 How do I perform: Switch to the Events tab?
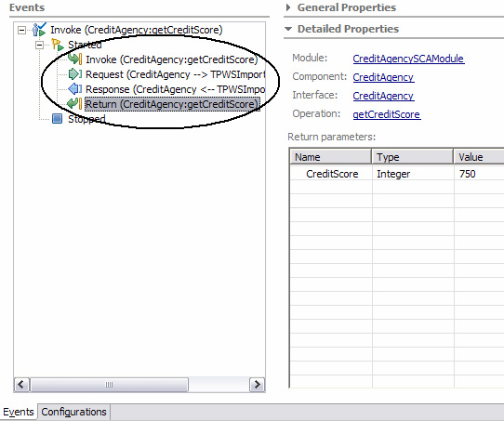(19, 412)
